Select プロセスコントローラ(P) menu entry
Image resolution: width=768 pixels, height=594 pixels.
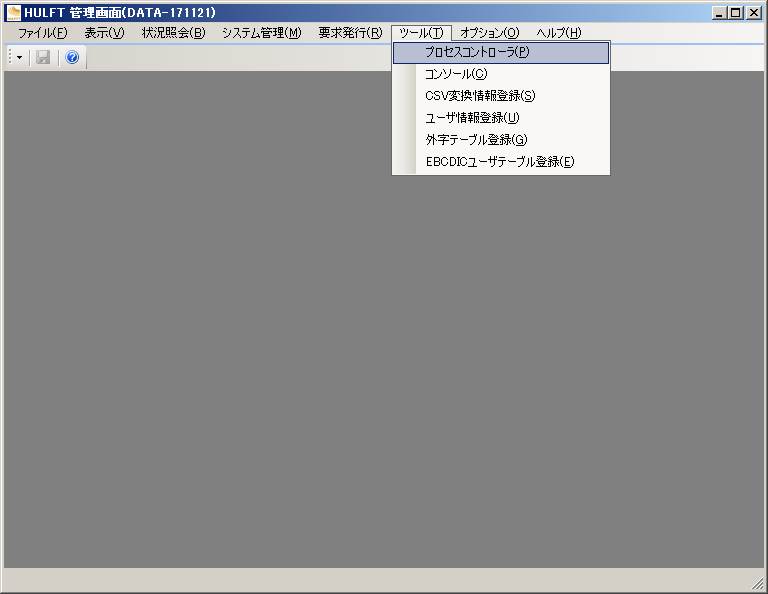501,52
